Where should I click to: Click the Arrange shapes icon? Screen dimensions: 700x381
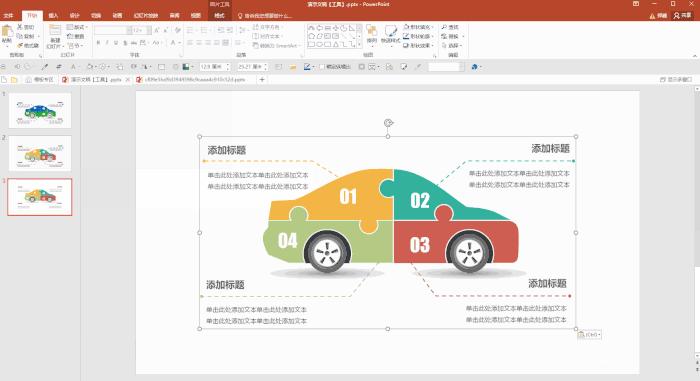pos(371,31)
